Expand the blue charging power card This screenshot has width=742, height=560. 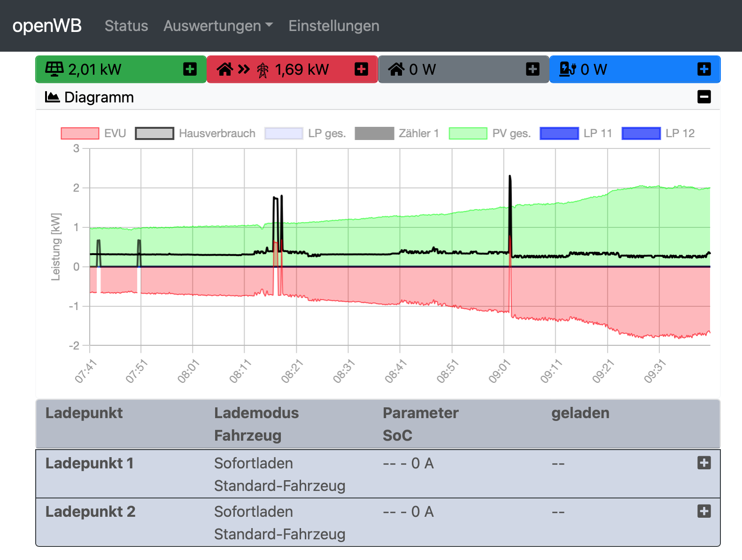pos(704,70)
